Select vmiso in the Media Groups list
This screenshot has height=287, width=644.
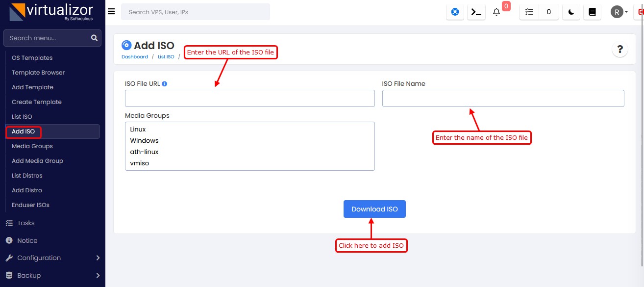(139, 163)
